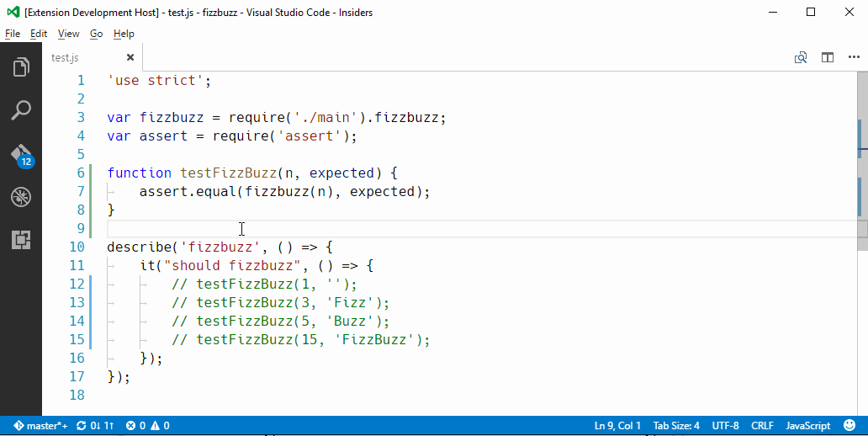Click 'assert.equal' on line 7
The width and height of the screenshot is (868, 436).
[188, 192]
